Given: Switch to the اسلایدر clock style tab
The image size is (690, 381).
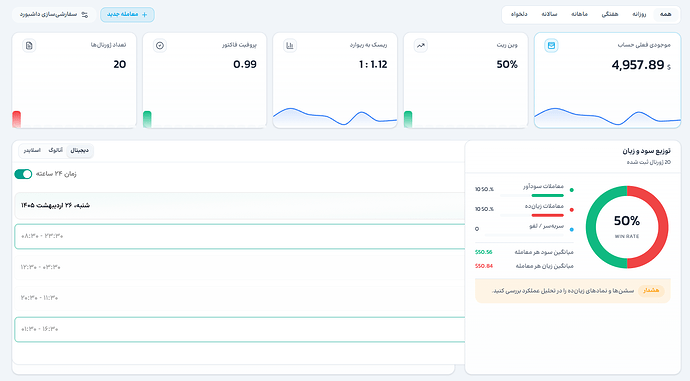Looking at the screenshot, I should [x=32, y=150].
